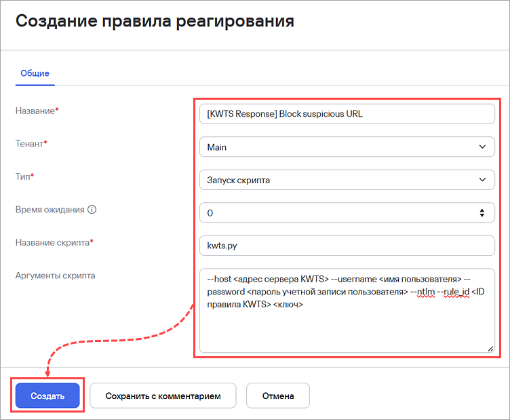Click the Название скрипта label
Screen dimensions: 510x420
point(54,242)
